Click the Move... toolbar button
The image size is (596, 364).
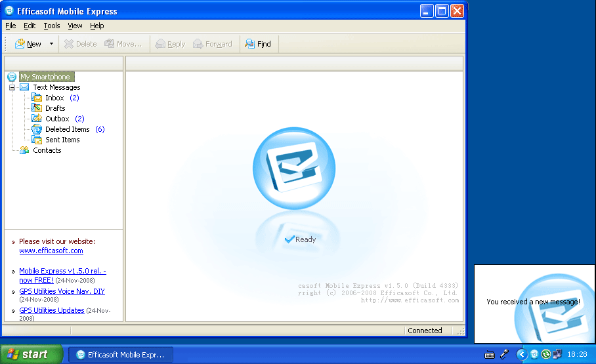[123, 44]
